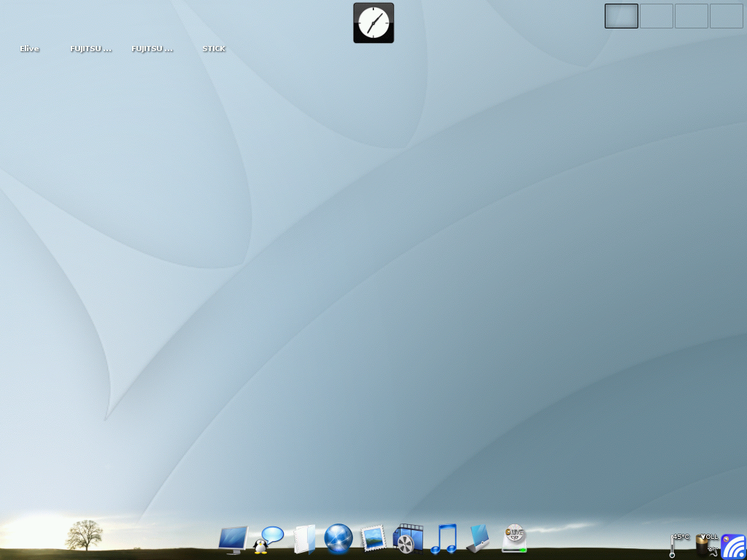Screen dimensions: 747x560
Task: Open the Elive desktop item
Action: click(29, 49)
